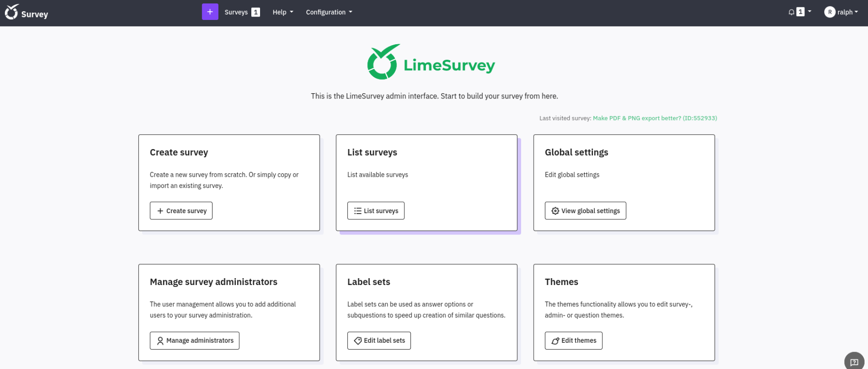868x369 pixels.
Task: Click the 'List surveys' card heading
Action: click(x=372, y=152)
